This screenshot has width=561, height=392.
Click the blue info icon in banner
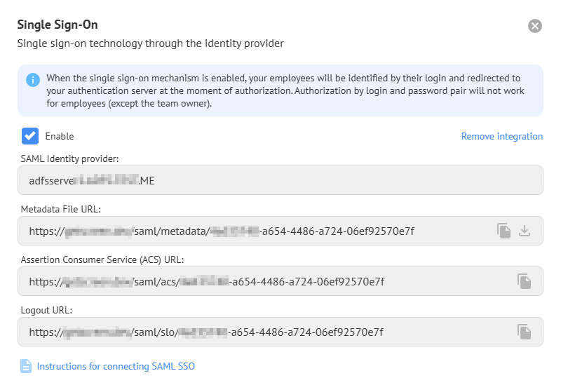[33, 79]
